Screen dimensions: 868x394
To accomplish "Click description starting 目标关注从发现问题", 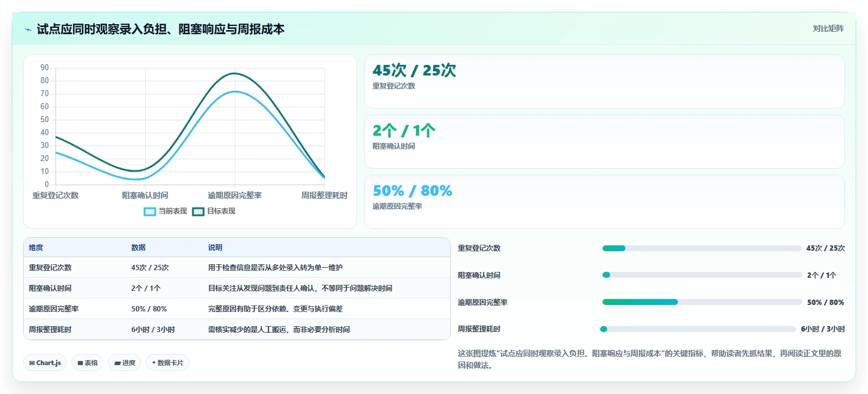I will pyautogui.click(x=300, y=288).
